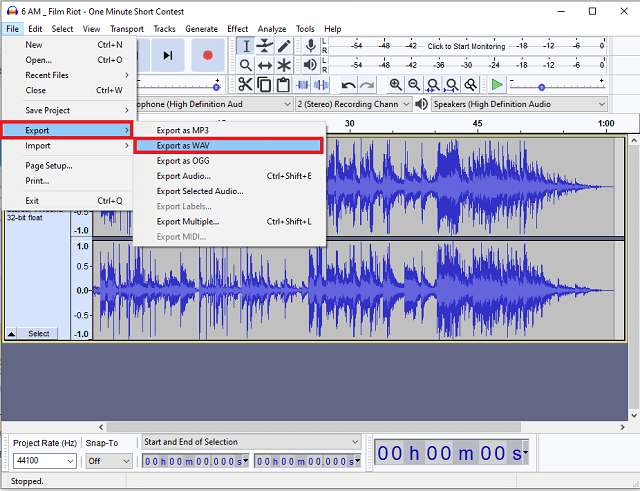Open the Analyze menu

coord(272,29)
